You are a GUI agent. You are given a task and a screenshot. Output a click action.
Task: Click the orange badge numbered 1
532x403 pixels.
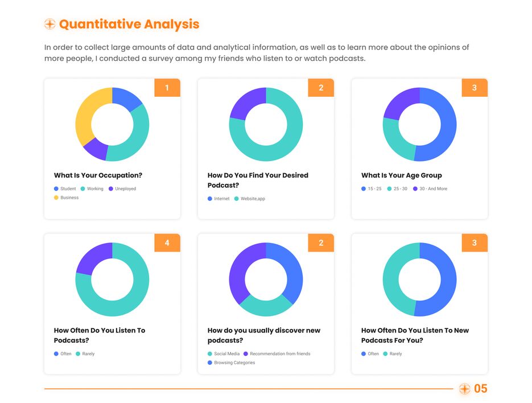(167, 88)
